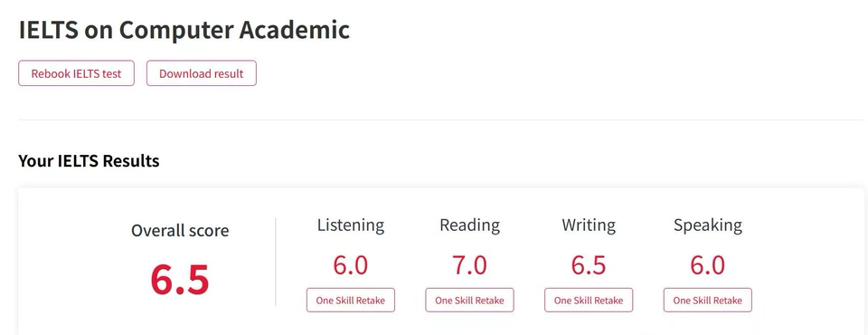The height and width of the screenshot is (335, 868).
Task: Click the Listening band score 6.0
Action: click(351, 265)
